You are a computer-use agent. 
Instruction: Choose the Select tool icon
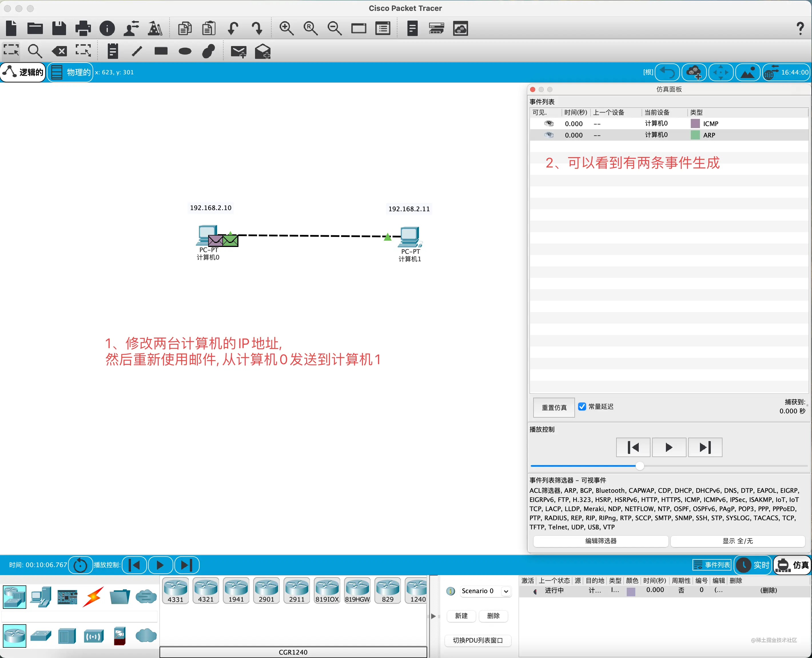[x=11, y=50]
